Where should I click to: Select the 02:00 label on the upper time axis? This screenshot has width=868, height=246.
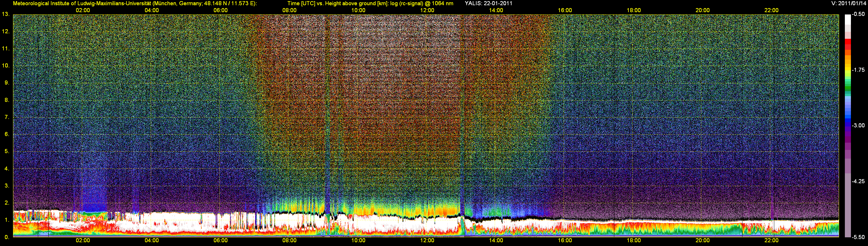82,10
